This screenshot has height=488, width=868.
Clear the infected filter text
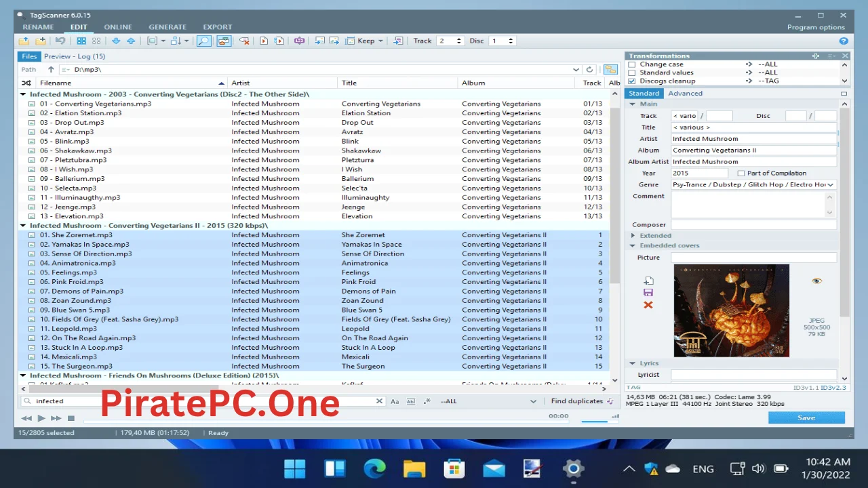pos(379,401)
